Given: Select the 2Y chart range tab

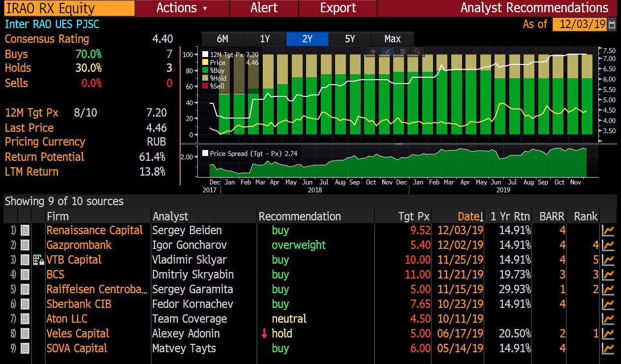Looking at the screenshot, I should pos(307,39).
